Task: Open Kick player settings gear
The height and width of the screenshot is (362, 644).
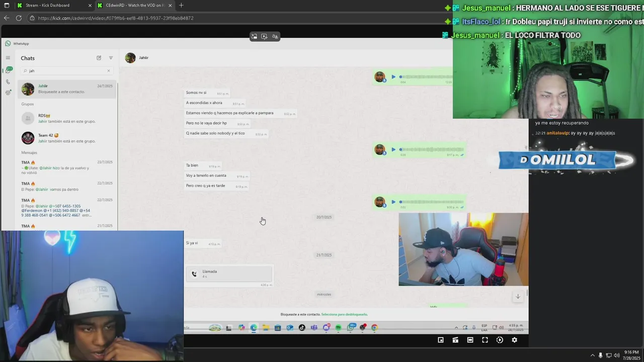Action: pos(514,340)
